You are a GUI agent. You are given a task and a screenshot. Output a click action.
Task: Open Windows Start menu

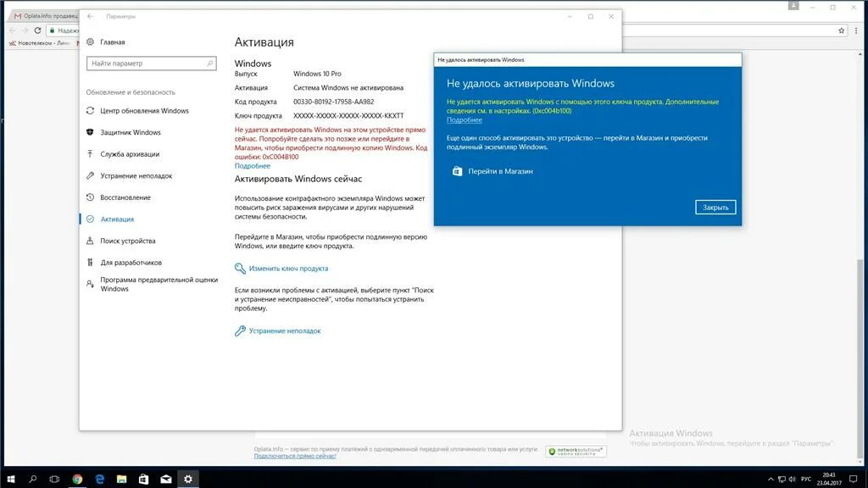tap(10, 480)
